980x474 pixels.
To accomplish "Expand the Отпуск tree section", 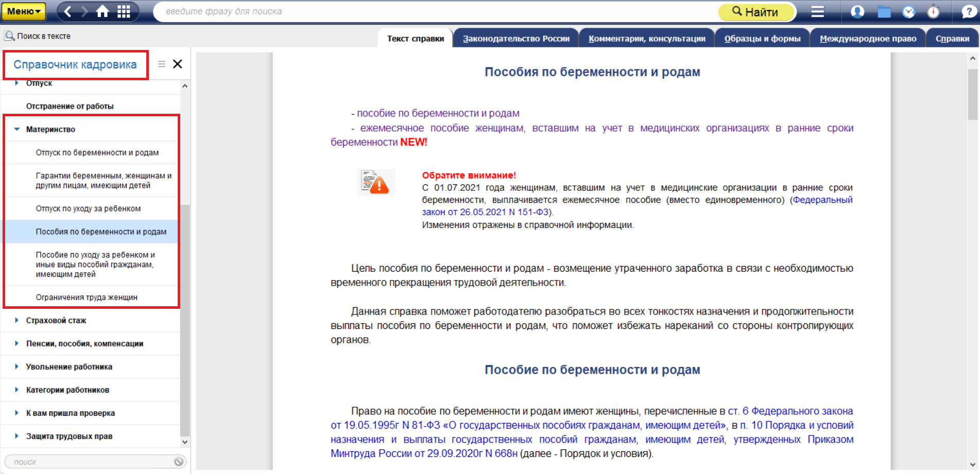I will [x=17, y=83].
